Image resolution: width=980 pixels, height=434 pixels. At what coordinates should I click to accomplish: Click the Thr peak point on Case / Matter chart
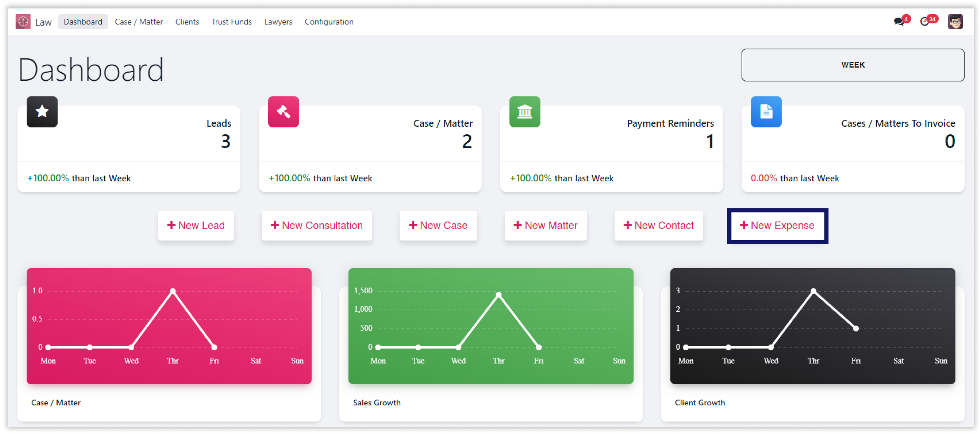173,291
